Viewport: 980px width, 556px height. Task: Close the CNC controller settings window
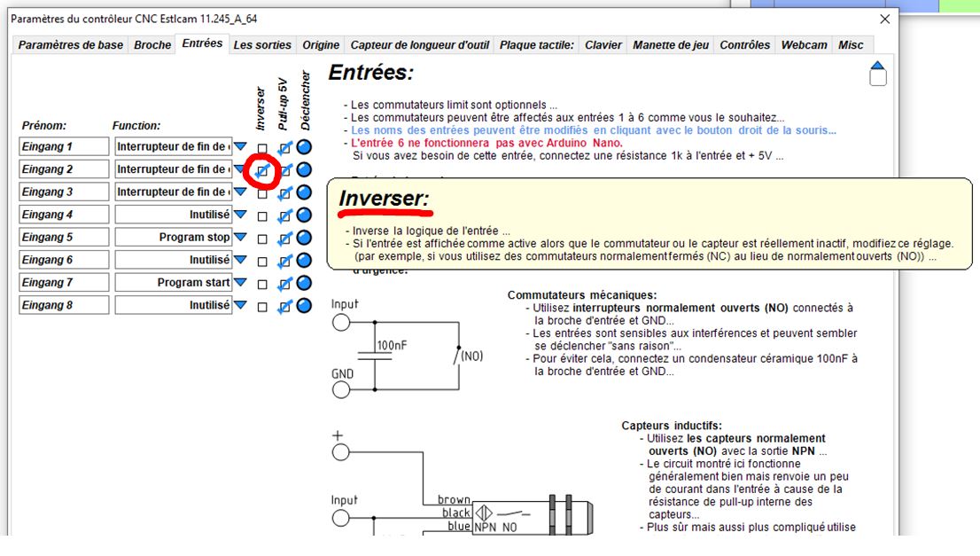click(x=885, y=20)
